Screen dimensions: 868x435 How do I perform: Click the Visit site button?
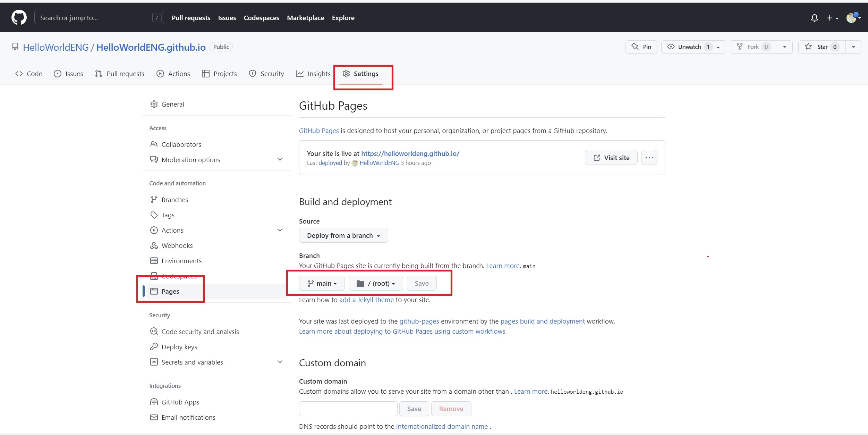tap(611, 158)
